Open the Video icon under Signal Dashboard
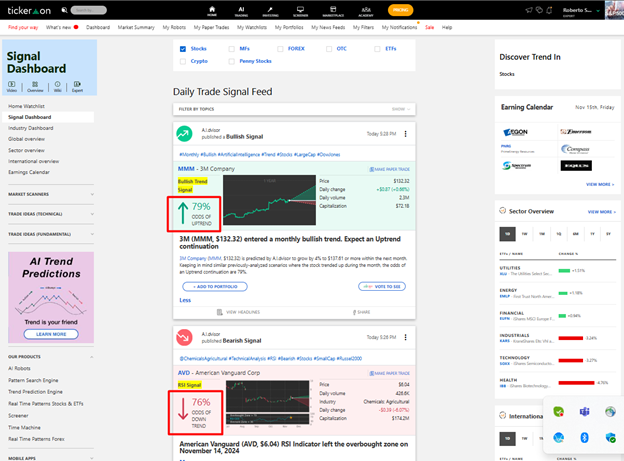Viewport: 624px width, 461px height. (12, 86)
